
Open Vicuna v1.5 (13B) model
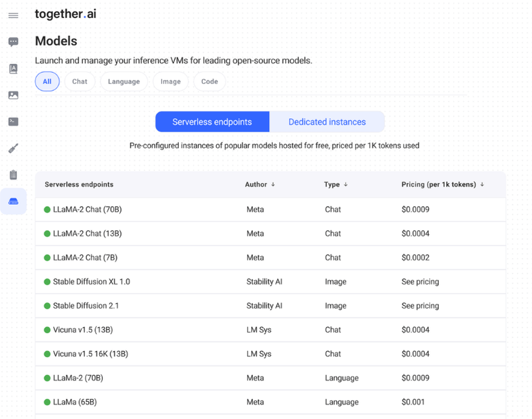[83, 330]
